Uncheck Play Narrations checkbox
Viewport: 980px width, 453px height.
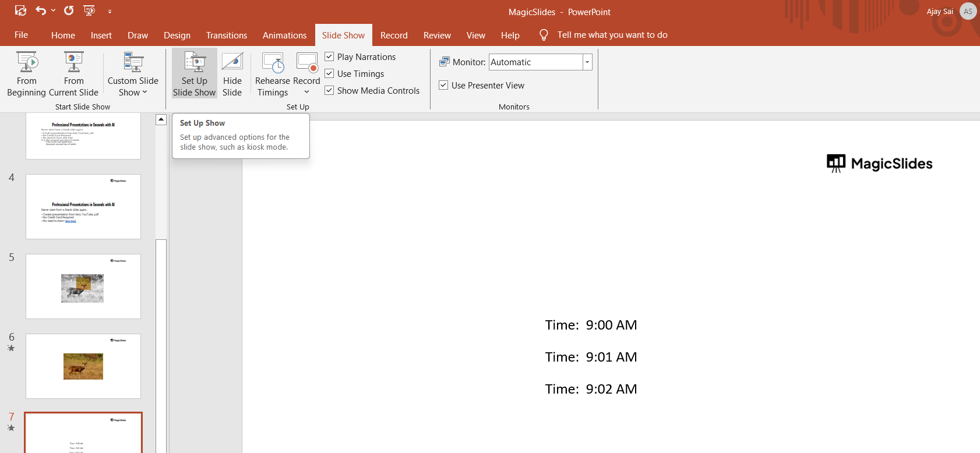tap(329, 56)
